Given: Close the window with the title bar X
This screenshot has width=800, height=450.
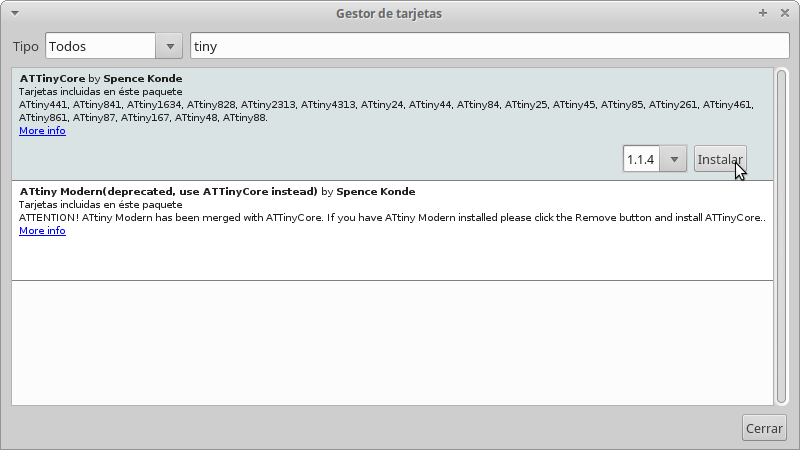Looking at the screenshot, I should (x=785, y=13).
